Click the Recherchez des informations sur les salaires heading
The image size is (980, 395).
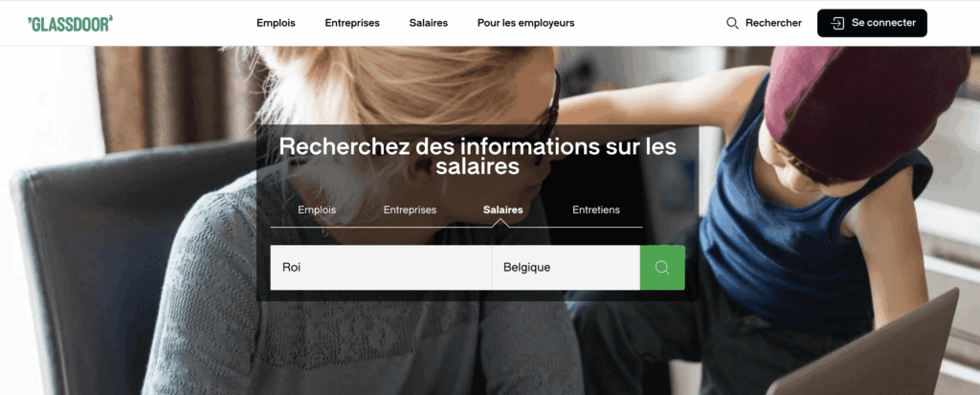(478, 156)
